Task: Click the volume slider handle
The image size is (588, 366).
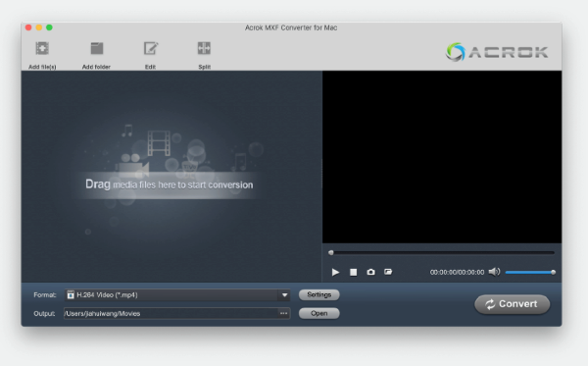Action: (553, 272)
